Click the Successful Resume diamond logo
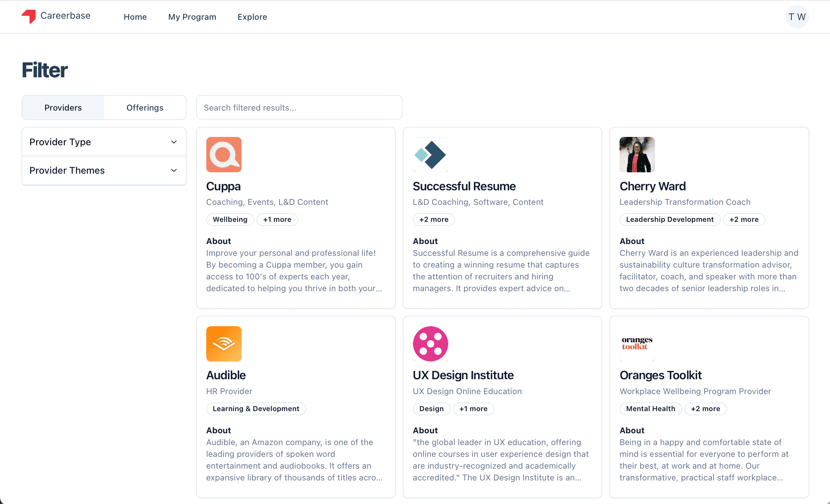830x504 pixels. 430,155
